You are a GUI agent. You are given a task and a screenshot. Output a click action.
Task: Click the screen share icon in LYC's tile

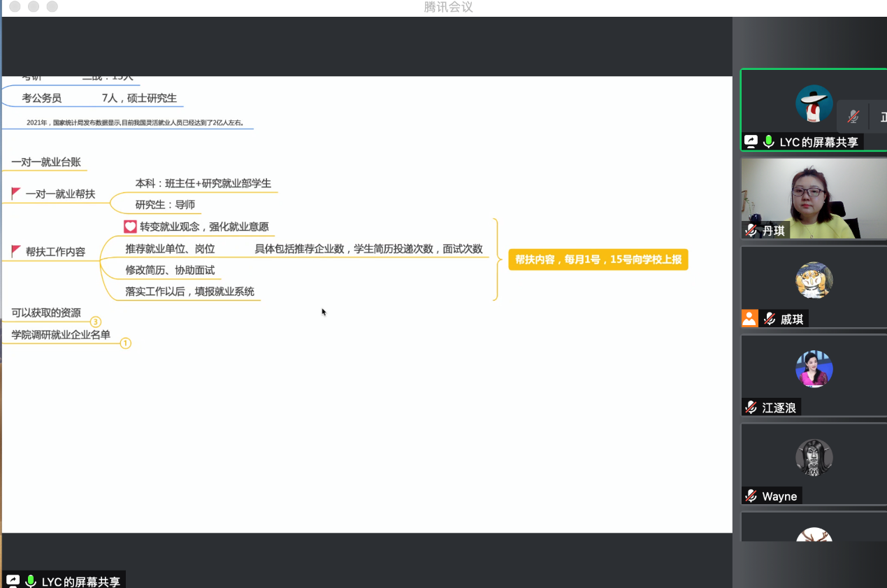[751, 142]
